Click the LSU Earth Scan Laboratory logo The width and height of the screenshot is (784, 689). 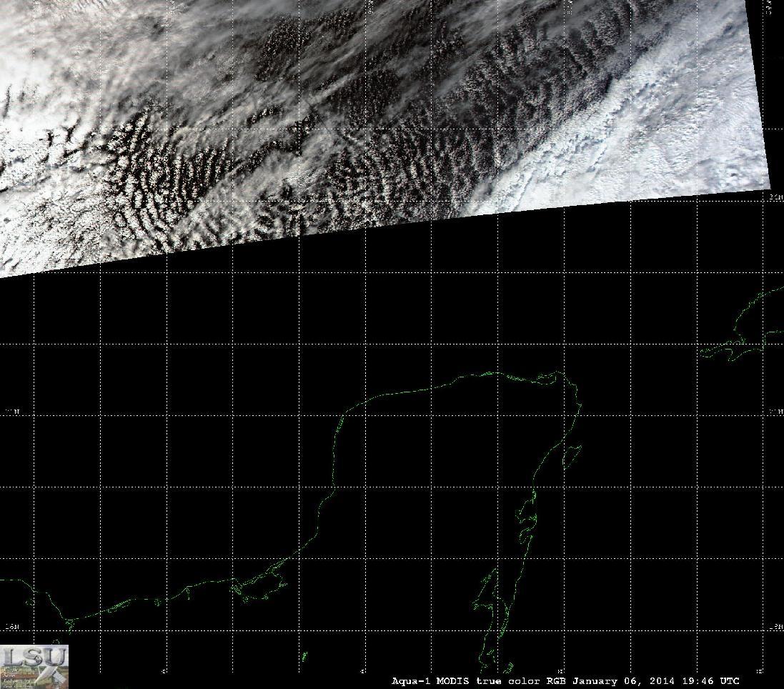pos(34,667)
